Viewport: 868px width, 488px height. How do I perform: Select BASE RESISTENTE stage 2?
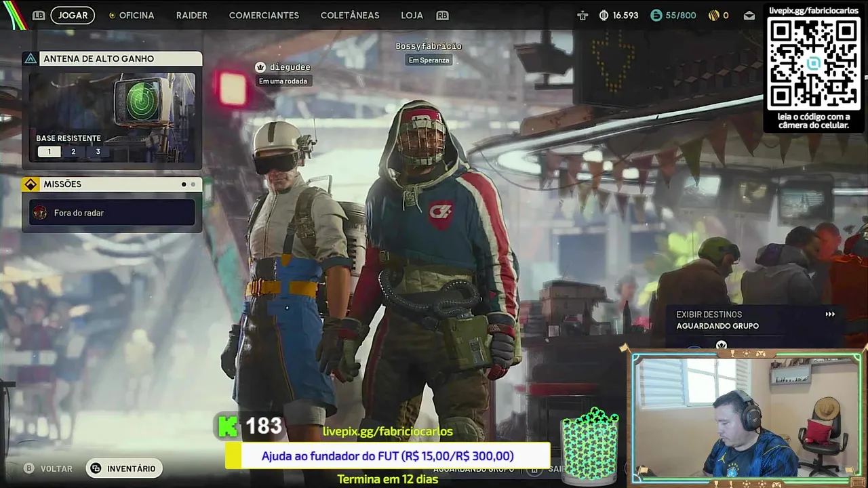coord(73,152)
